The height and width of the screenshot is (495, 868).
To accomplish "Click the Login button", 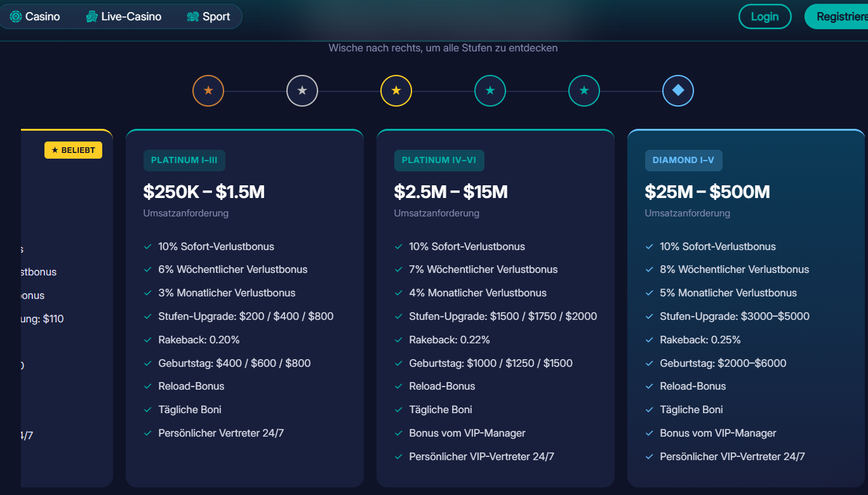I will coord(765,16).
